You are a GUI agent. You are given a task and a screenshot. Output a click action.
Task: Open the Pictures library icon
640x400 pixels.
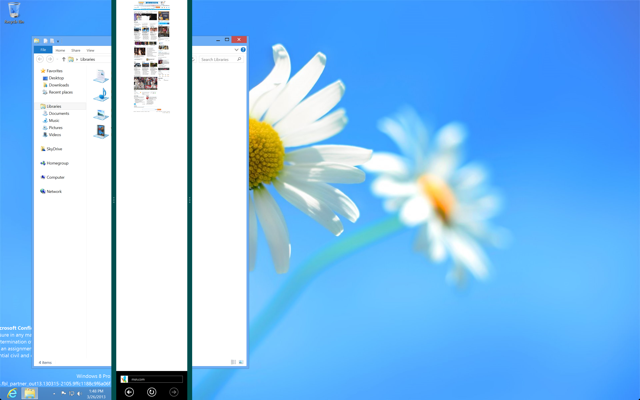click(101, 114)
